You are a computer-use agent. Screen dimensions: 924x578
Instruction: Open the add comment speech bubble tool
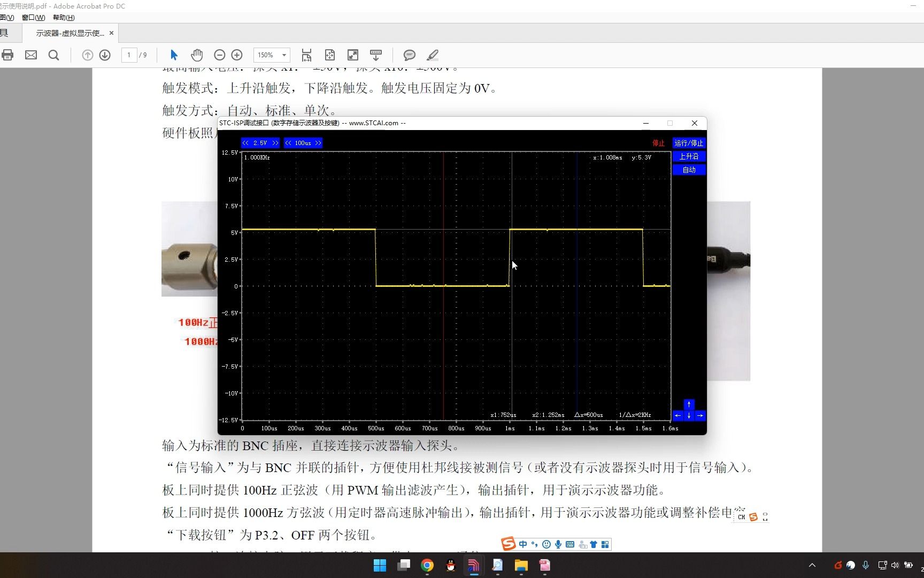409,55
